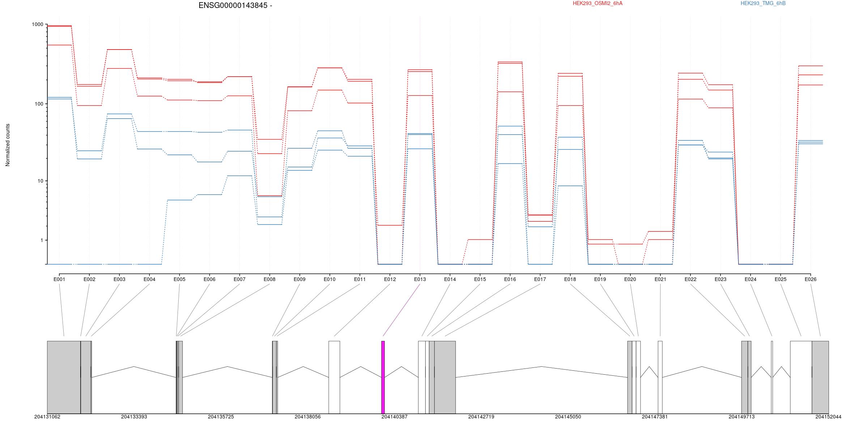Screen dimensions: 868x434
Task: Click exon label E021
Action: pos(660,279)
